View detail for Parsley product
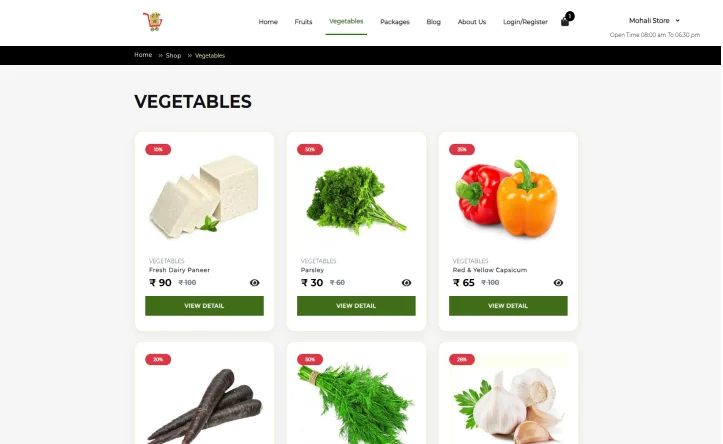Screen dimensions: 723x444 (x=356, y=306)
